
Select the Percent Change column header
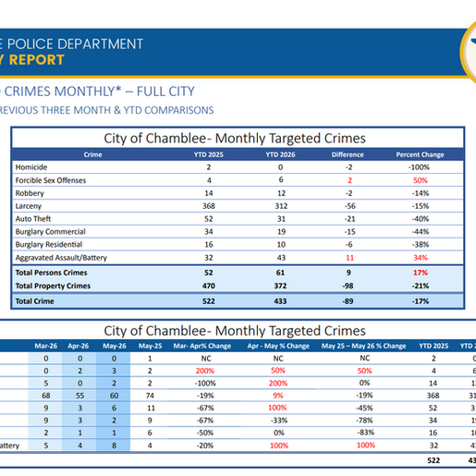420,154
